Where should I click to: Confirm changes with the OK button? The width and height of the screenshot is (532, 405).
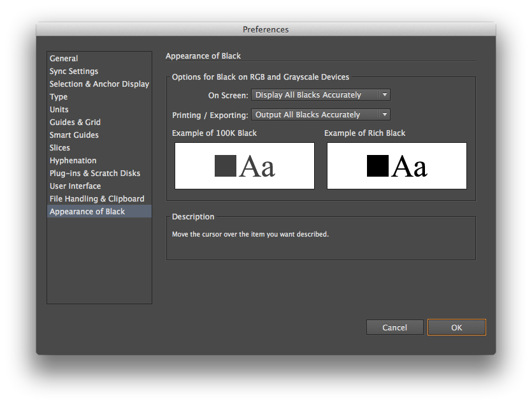pyautogui.click(x=456, y=327)
